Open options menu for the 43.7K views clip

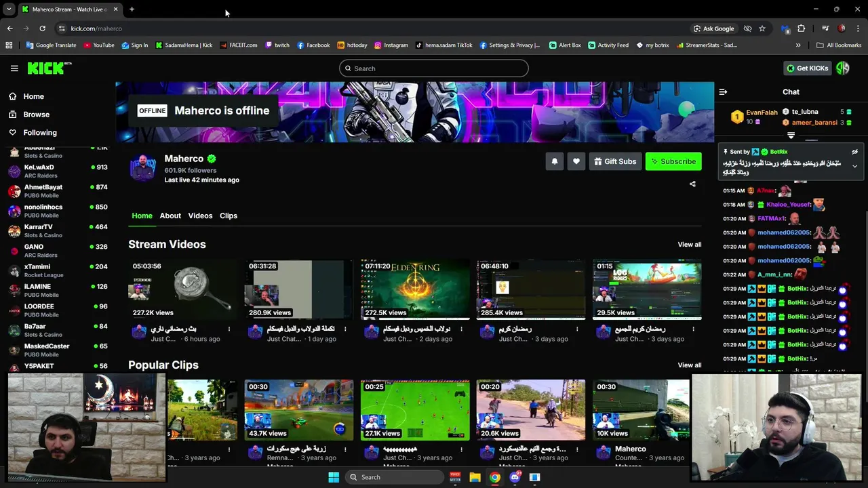(x=345, y=449)
